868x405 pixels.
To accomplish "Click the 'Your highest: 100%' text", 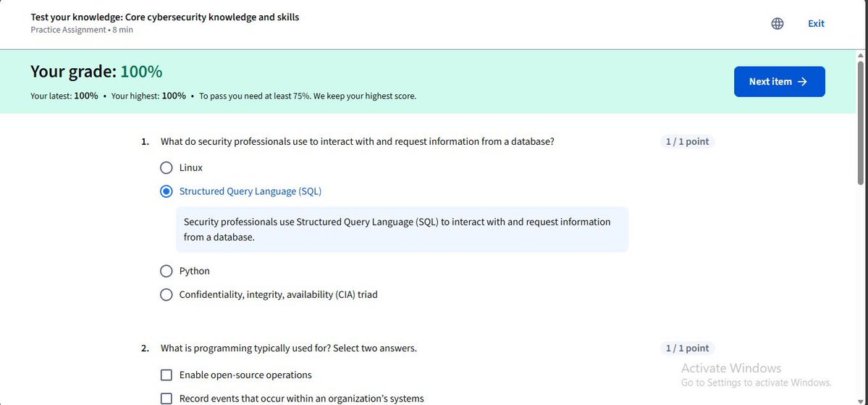I will 148,96.
